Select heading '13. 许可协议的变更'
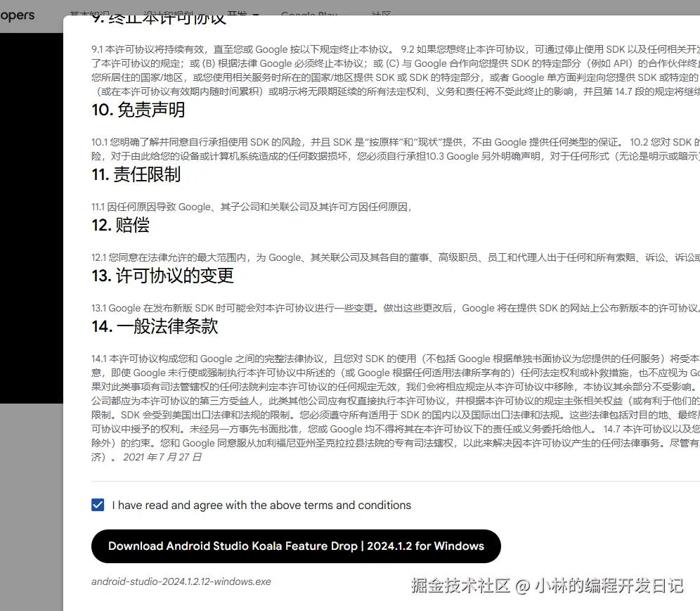The image size is (700, 611). (x=162, y=276)
